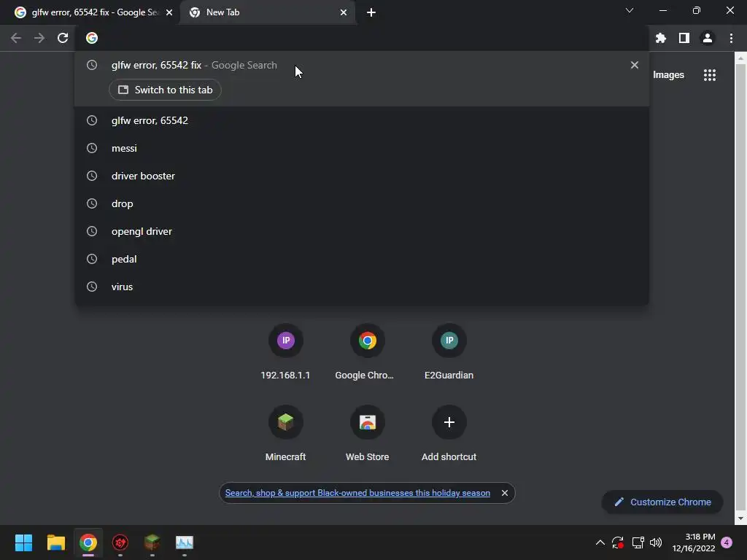Select the 'virus' suggestion
Screen dimensions: 747x560
pos(362,287)
